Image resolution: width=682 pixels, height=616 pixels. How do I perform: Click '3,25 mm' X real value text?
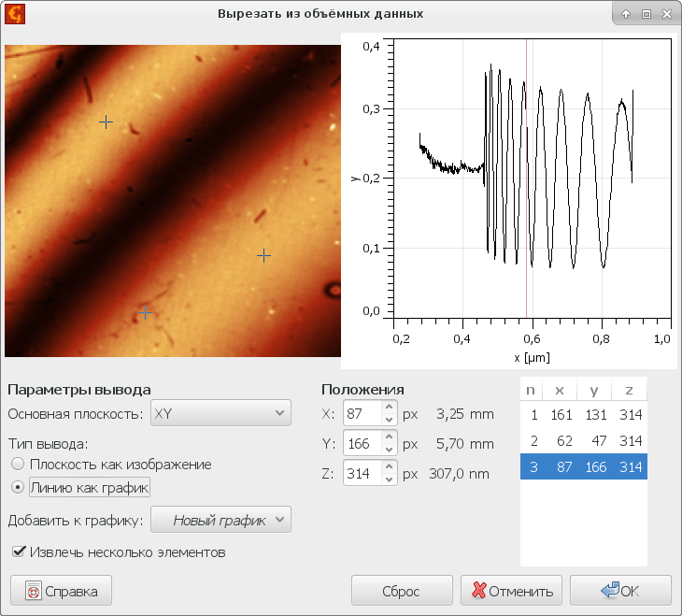[465, 413]
